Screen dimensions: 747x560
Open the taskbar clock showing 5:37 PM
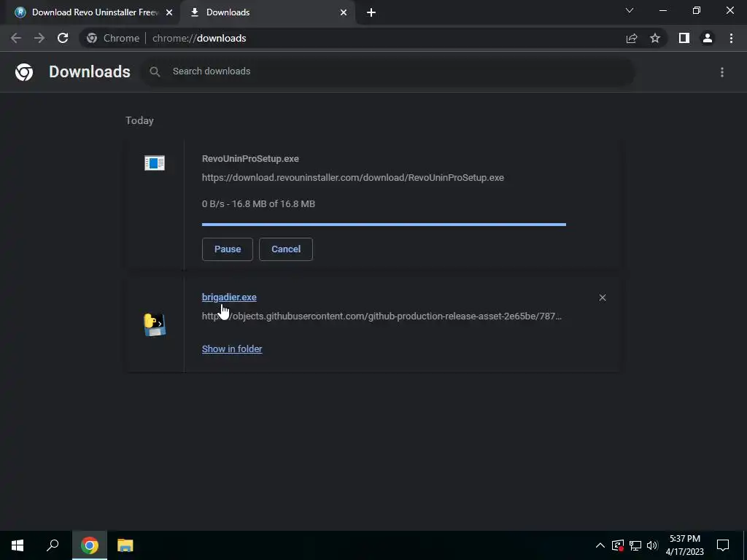click(x=684, y=545)
